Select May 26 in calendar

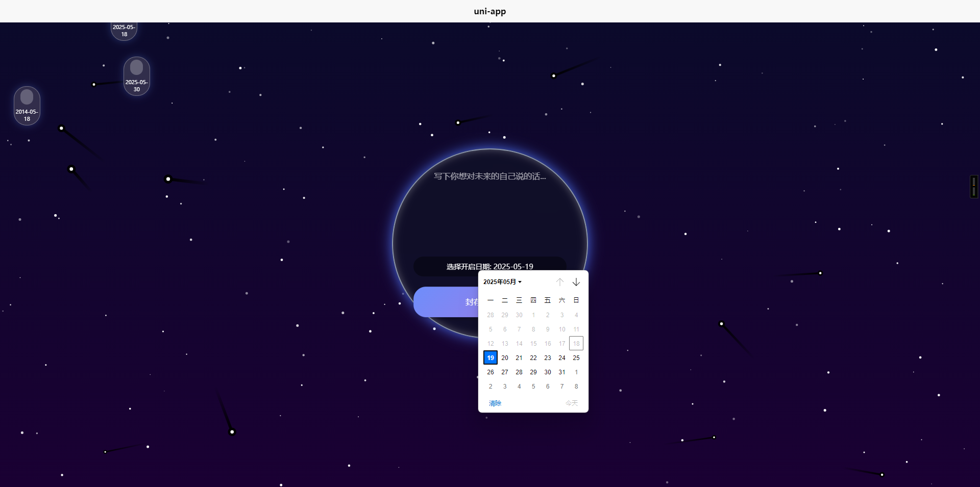491,372
